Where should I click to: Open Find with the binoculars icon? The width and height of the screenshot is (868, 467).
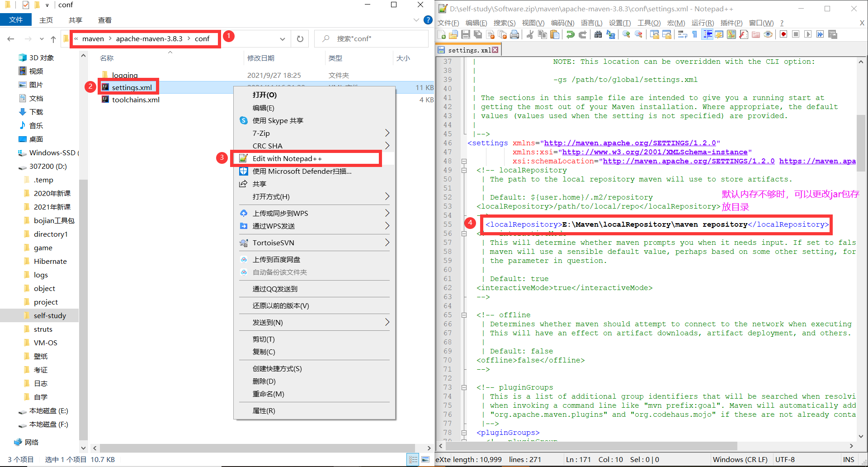[598, 35]
